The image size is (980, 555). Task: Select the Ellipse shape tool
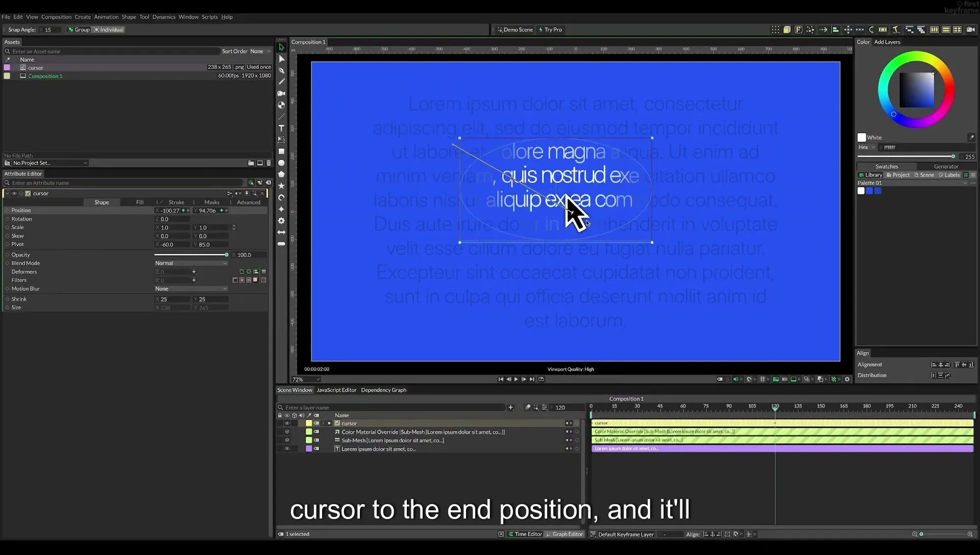tap(281, 163)
